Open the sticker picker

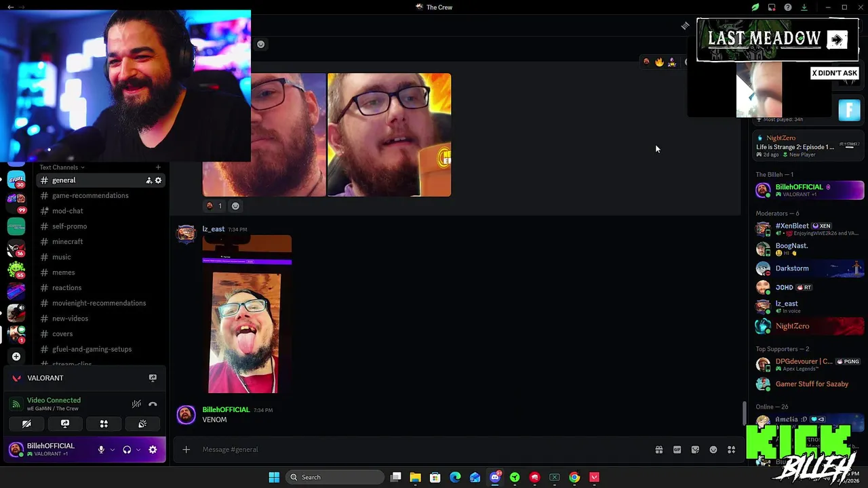(x=695, y=449)
